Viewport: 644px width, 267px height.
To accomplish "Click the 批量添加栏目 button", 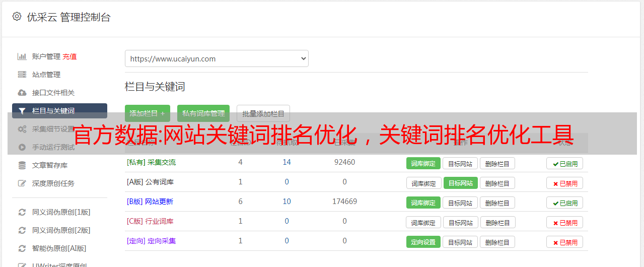I will click(263, 113).
